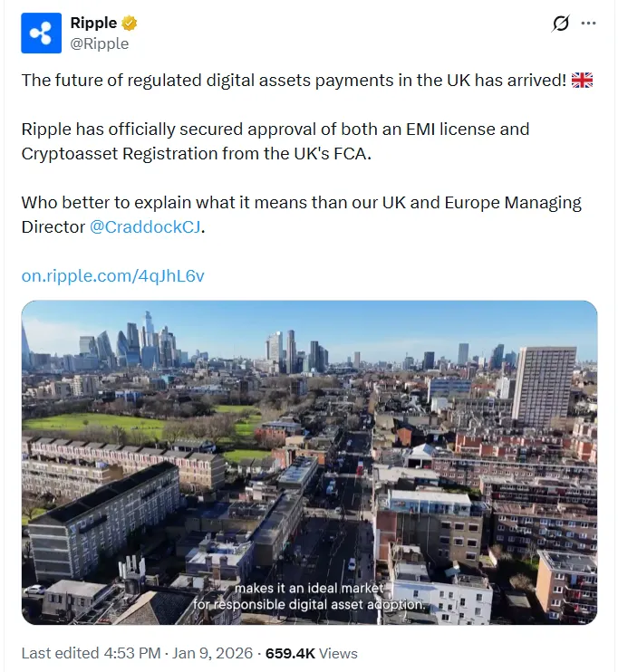The height and width of the screenshot is (672, 618).
Task: Open the Ripple display name
Action: click(93, 24)
